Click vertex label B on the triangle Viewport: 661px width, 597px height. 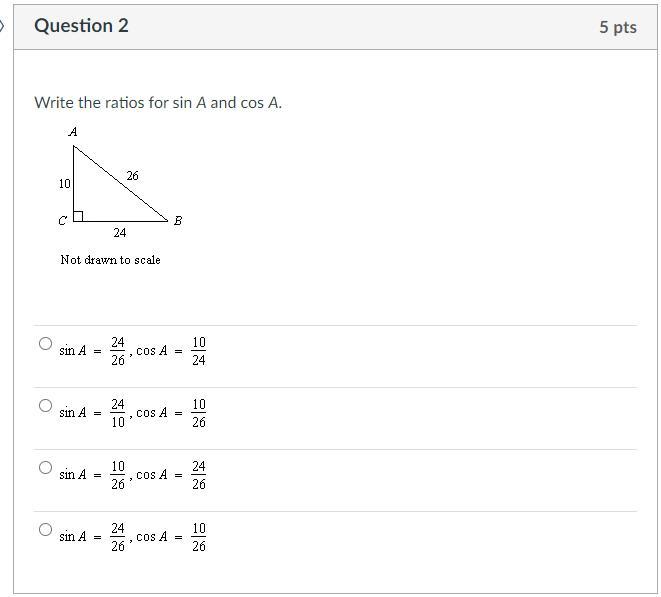(x=177, y=220)
